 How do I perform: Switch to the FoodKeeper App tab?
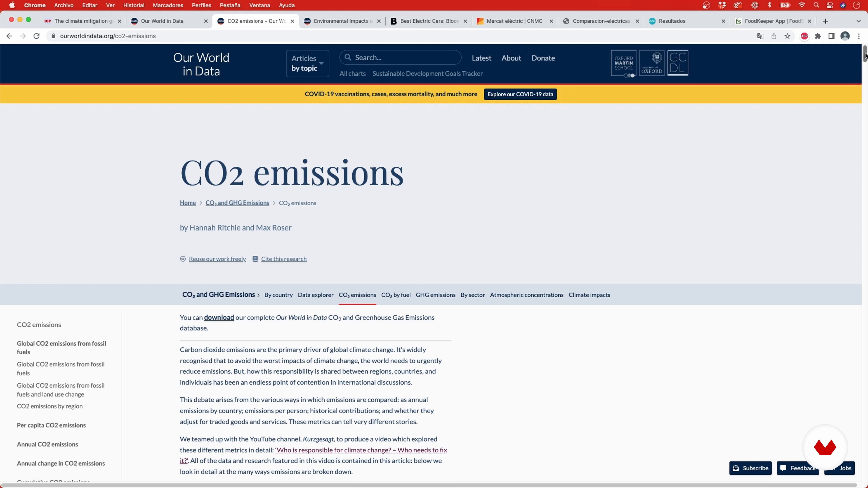(774, 21)
